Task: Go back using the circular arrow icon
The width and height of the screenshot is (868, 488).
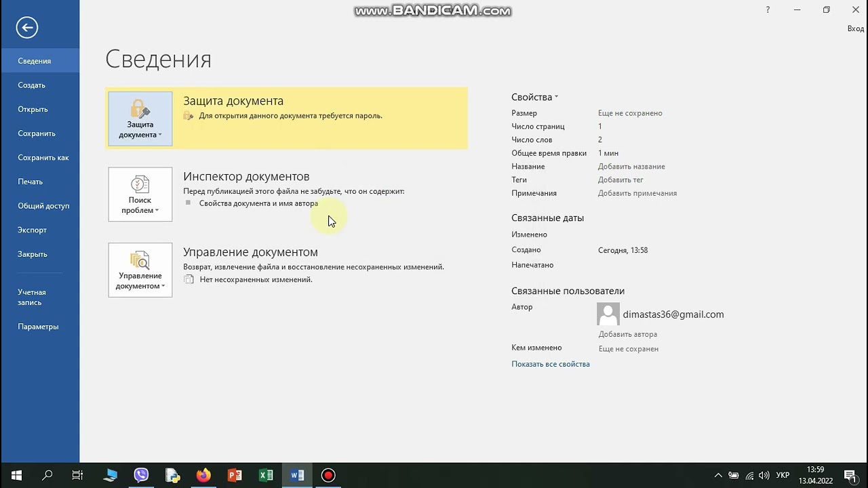Action: 27,28
